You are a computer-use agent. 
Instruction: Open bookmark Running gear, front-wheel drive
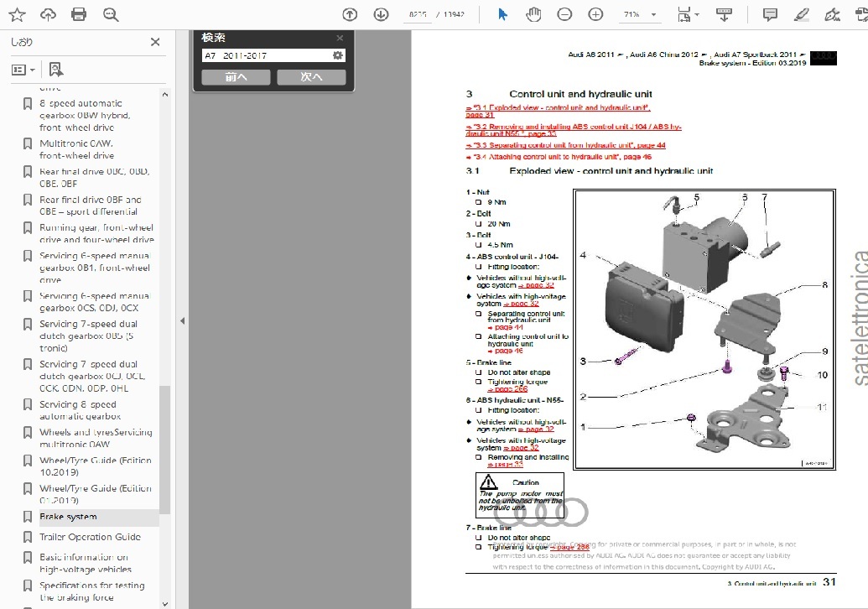click(x=96, y=234)
